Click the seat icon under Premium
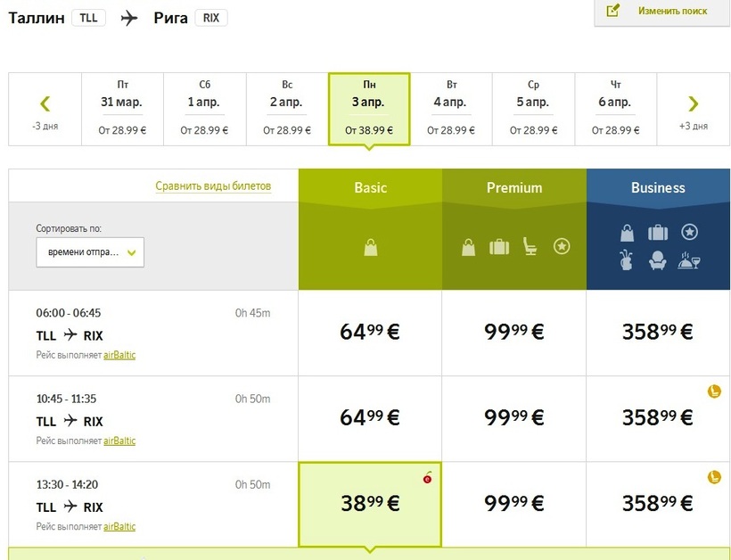 (x=530, y=247)
